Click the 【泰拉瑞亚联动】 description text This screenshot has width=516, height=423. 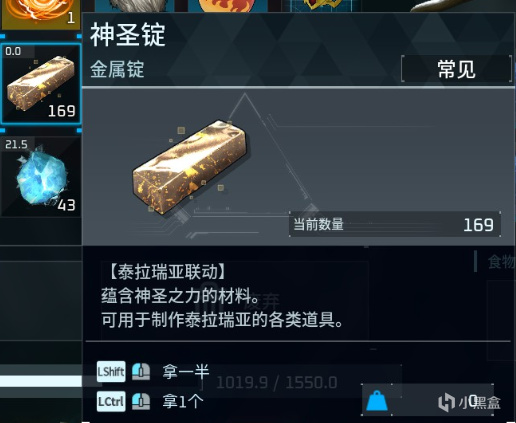tap(168, 272)
